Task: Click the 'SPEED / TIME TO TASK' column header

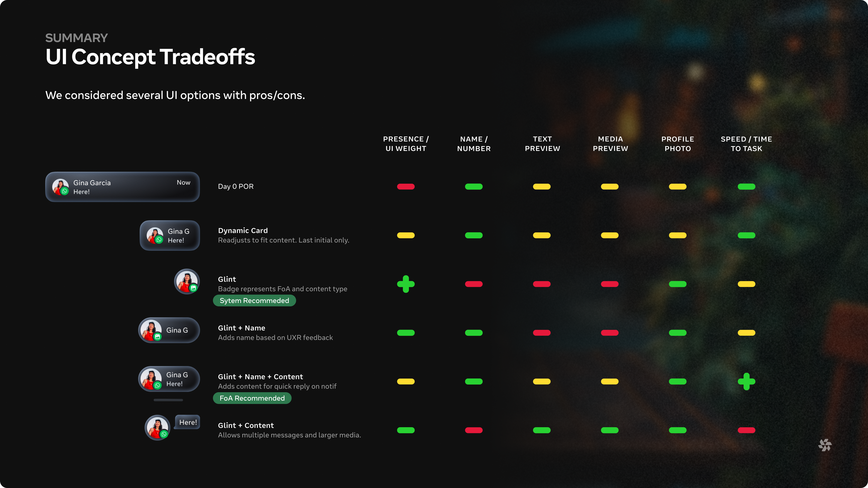Action: pyautogui.click(x=746, y=144)
